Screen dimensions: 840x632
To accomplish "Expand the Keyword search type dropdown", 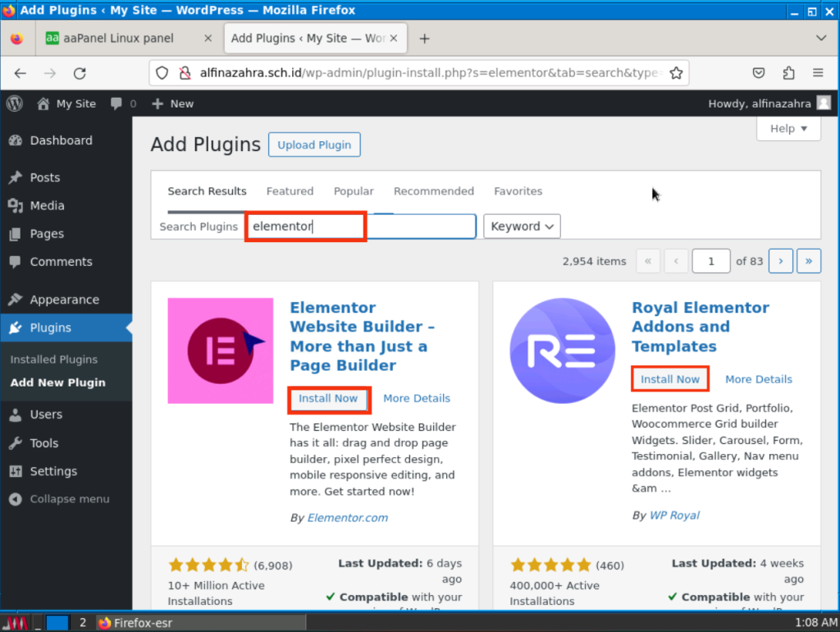I will point(522,227).
